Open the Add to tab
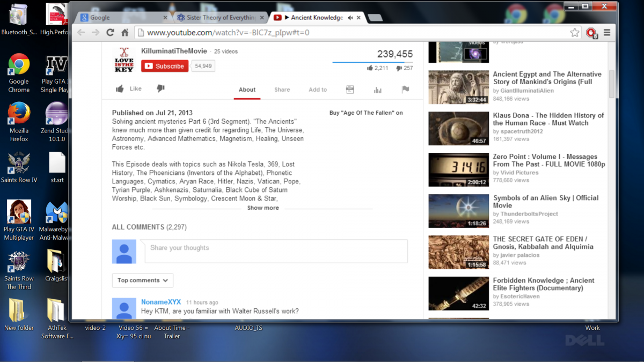The image size is (644, 362). [318, 90]
